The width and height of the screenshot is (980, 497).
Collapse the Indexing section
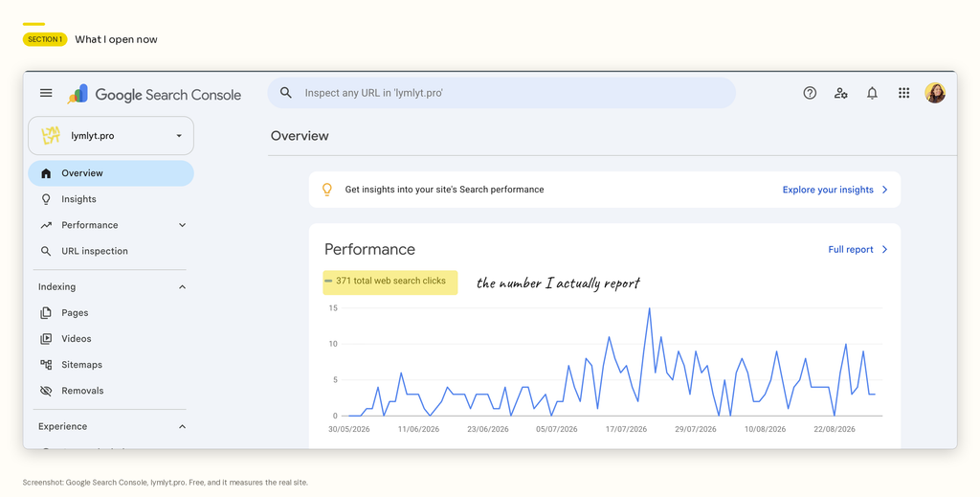(182, 287)
